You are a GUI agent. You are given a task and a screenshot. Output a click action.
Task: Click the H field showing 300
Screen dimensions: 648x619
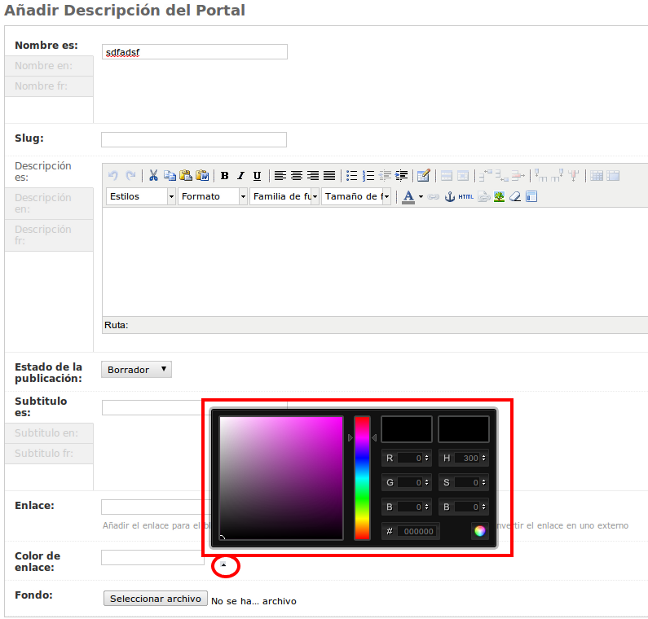(x=468, y=458)
